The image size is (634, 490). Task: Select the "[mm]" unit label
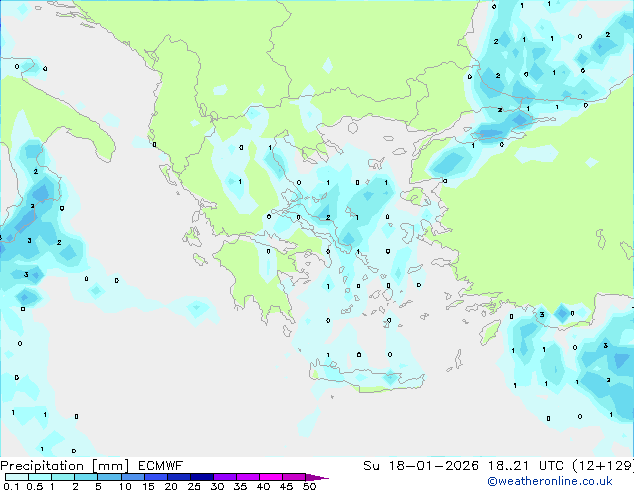pos(111,466)
